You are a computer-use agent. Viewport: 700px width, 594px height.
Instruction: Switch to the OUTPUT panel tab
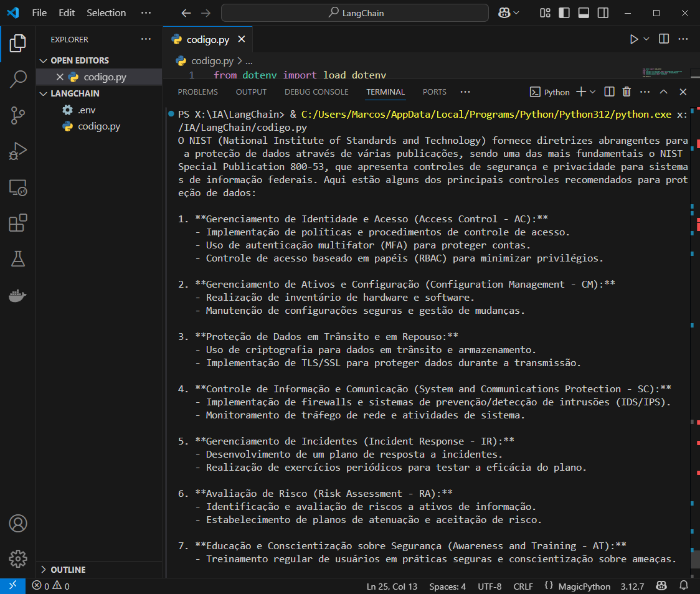coord(251,92)
